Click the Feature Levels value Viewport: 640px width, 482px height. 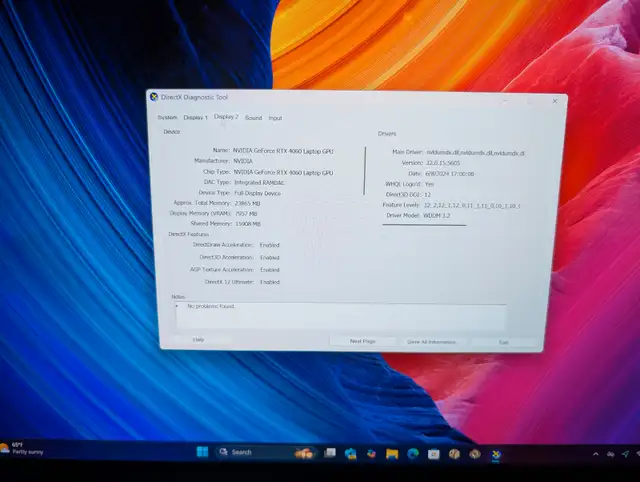click(x=472, y=206)
